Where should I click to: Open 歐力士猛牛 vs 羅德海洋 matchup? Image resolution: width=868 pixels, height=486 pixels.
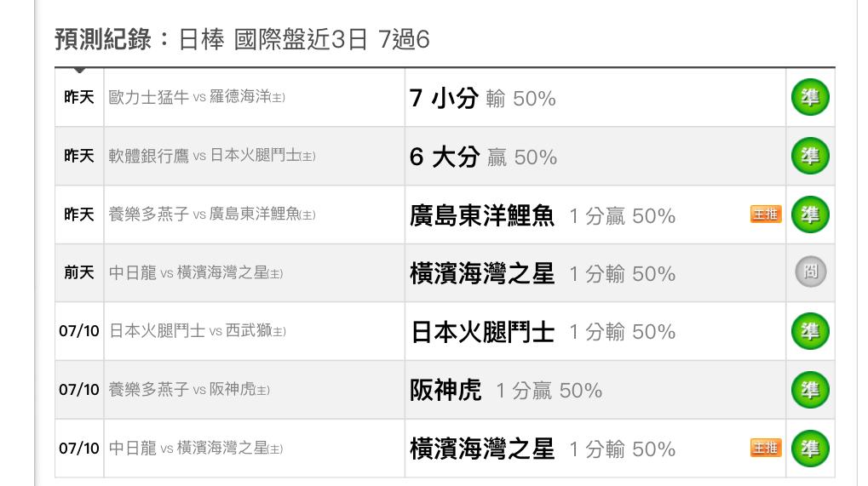197,97
